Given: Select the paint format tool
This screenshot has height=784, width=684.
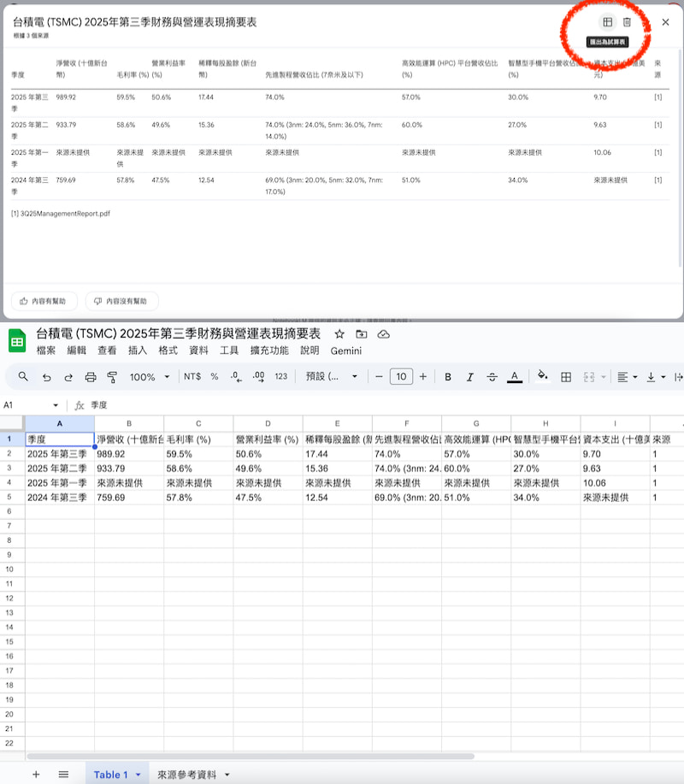Looking at the screenshot, I should click(111, 377).
